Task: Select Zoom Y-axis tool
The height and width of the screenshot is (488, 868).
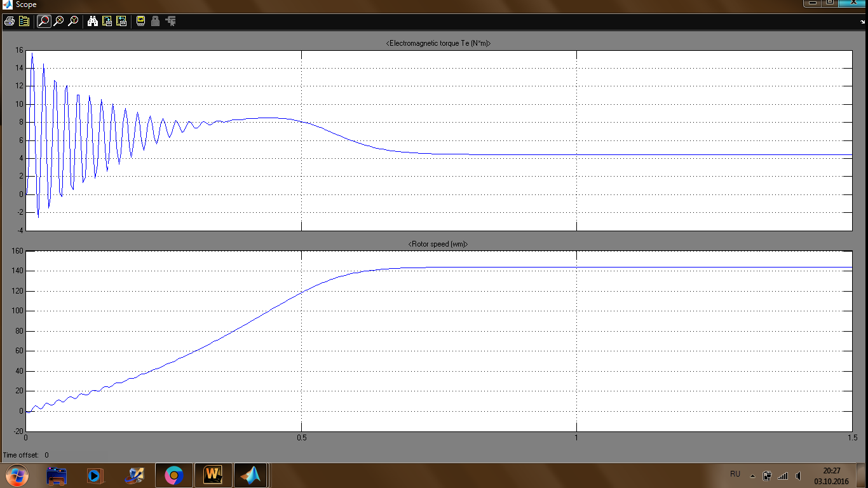Action: (73, 21)
